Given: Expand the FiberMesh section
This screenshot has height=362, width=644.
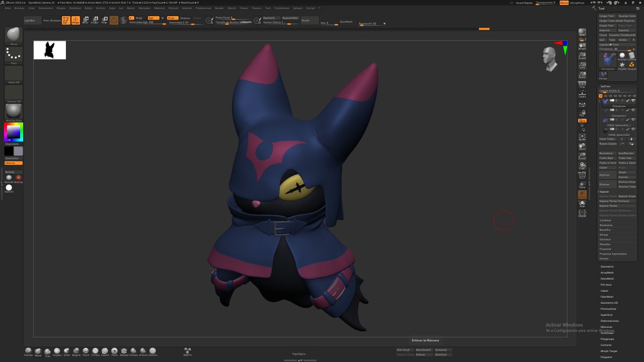Looking at the screenshot, I should [607, 297].
